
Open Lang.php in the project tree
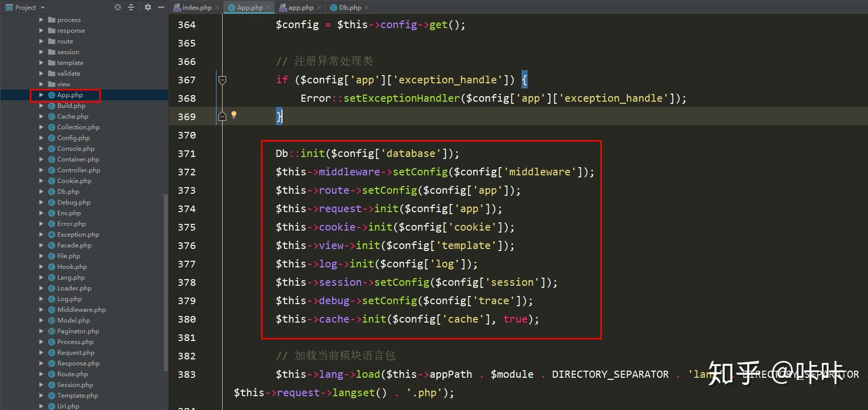(x=71, y=278)
